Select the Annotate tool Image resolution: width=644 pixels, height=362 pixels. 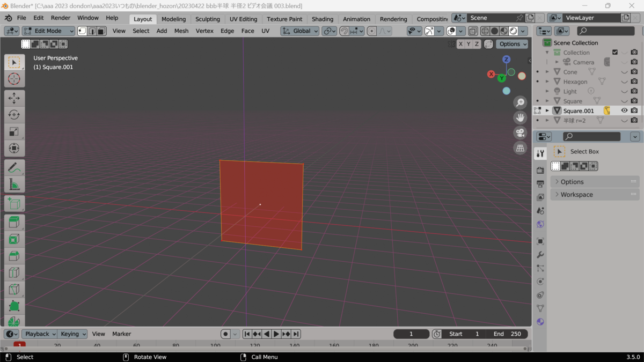tap(14, 168)
